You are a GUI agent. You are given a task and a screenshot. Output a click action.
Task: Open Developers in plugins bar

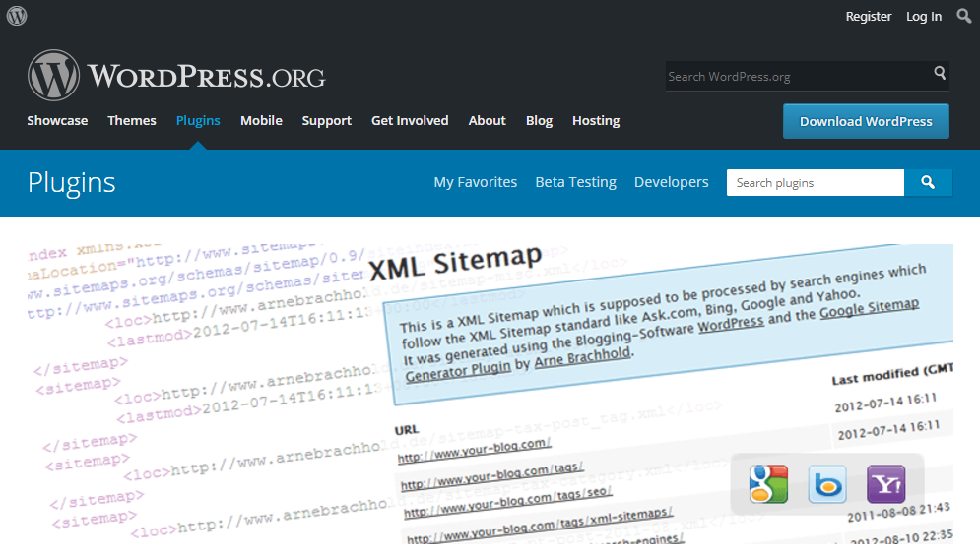pyautogui.click(x=672, y=182)
